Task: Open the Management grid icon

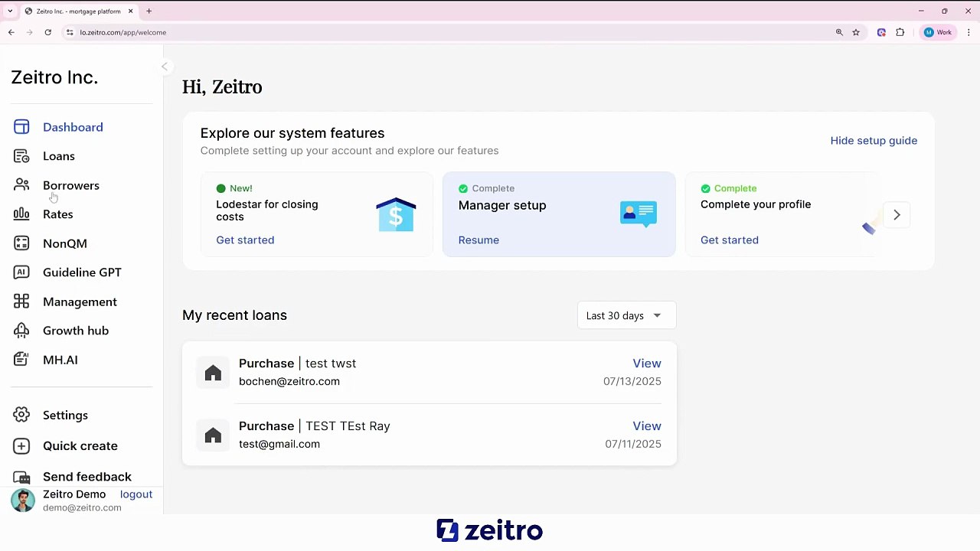Action: click(21, 302)
